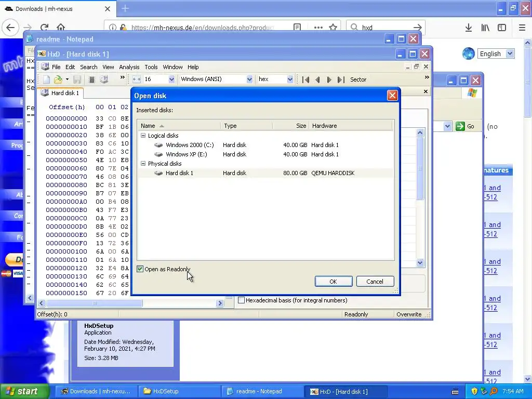Open a new Firefox tab with plus
Image resolution: width=532 pixels, height=399 pixels.
tap(125, 8)
